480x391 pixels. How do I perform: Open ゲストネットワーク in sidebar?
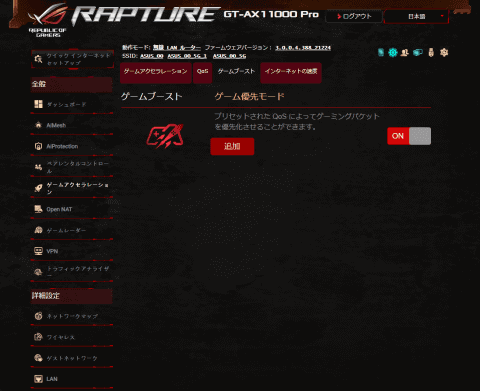point(72,358)
